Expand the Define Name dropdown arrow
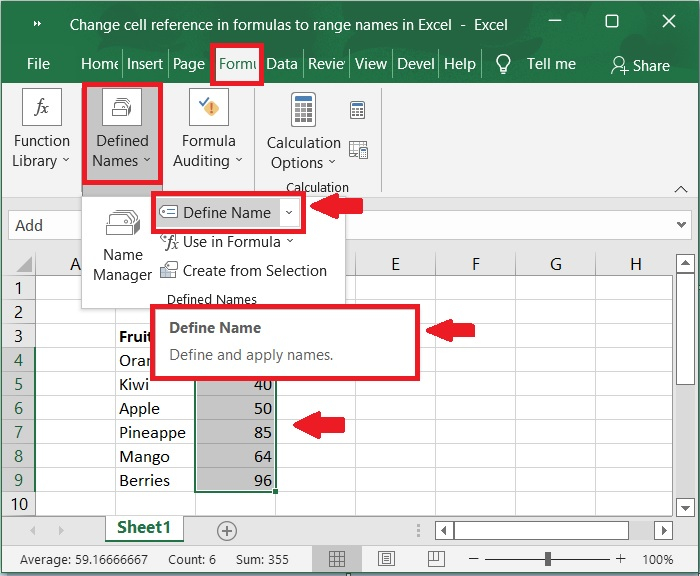This screenshot has width=700, height=576. 289,212
